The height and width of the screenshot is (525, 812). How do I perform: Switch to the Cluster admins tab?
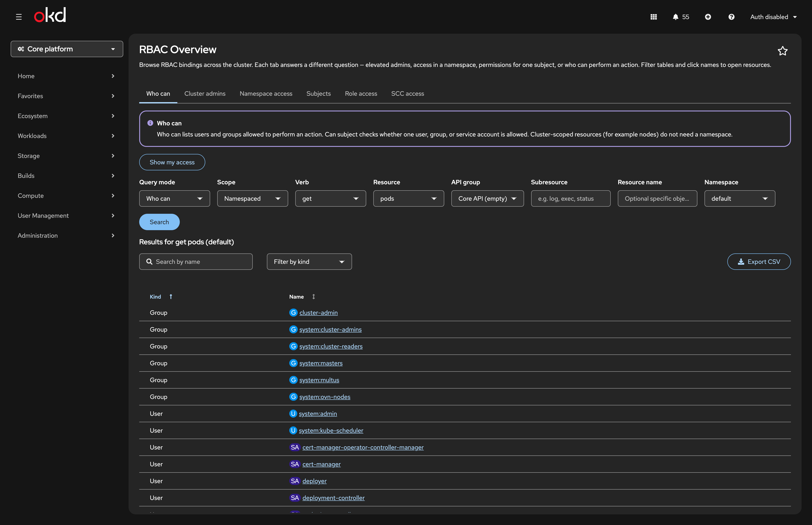coord(205,93)
